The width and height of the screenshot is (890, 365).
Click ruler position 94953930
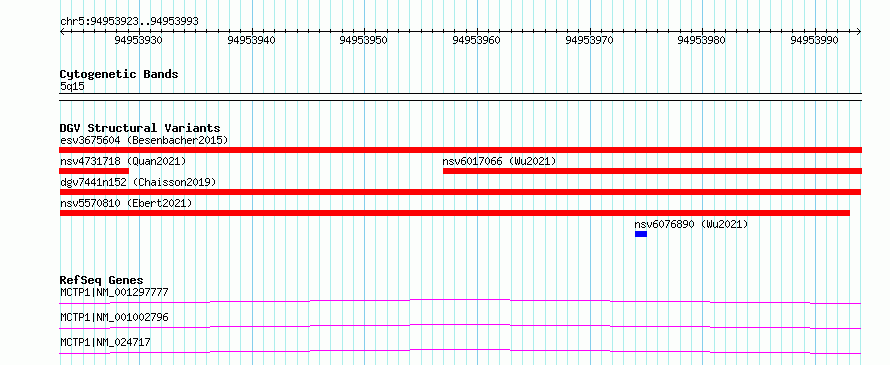point(138,40)
